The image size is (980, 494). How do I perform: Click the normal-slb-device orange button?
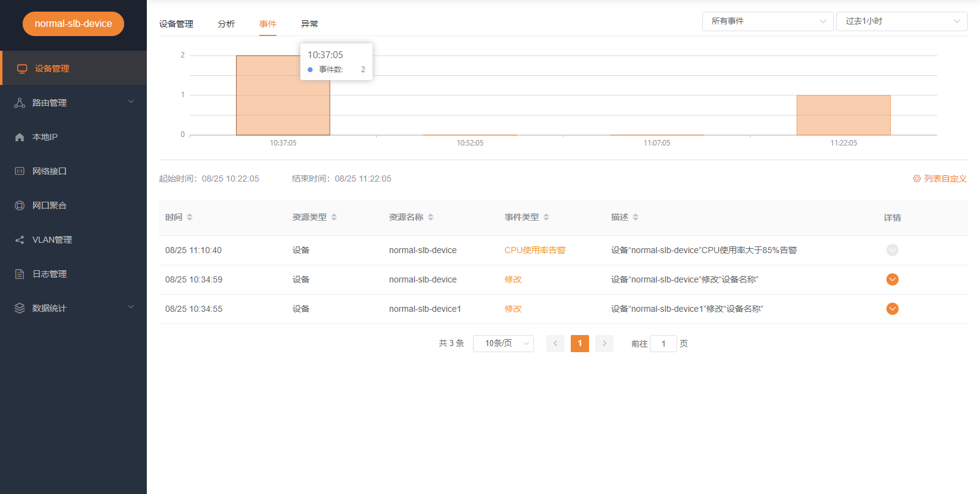[73, 24]
